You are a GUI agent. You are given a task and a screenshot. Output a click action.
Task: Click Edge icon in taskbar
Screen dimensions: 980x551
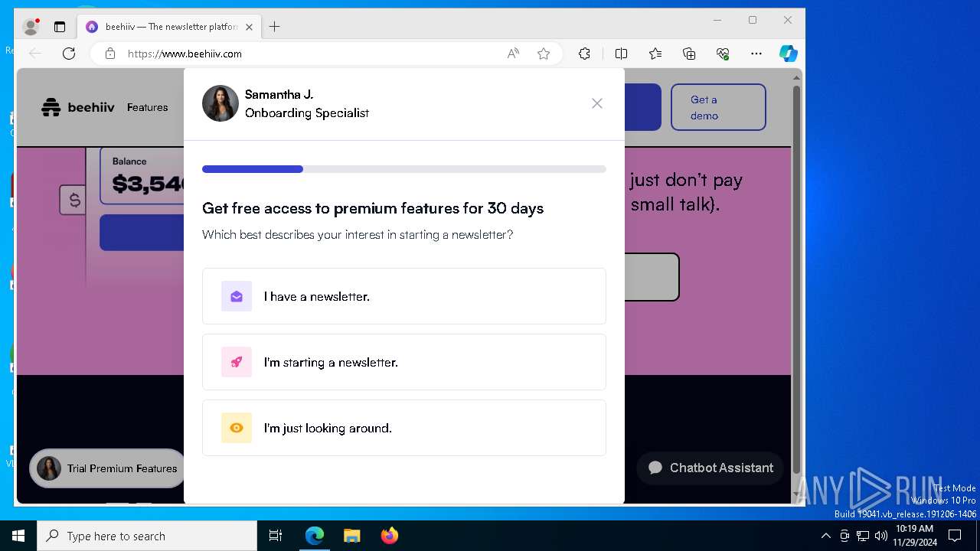(x=315, y=536)
